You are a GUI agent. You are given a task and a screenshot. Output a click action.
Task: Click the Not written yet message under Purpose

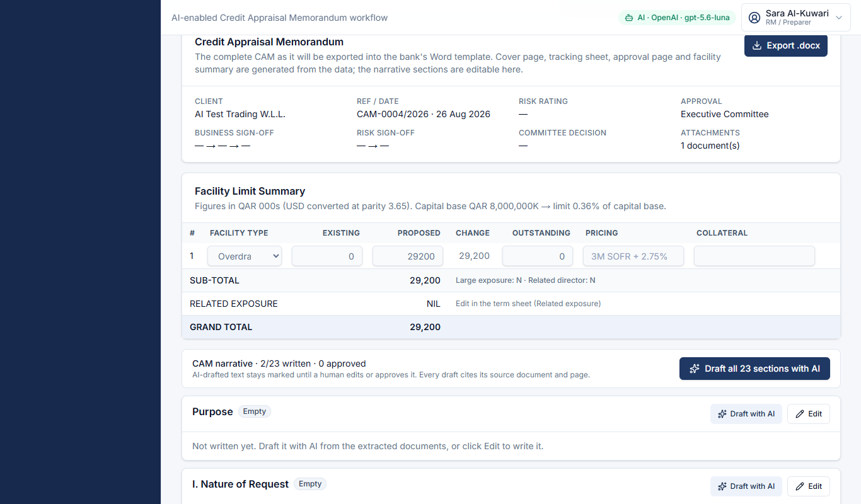point(367,446)
